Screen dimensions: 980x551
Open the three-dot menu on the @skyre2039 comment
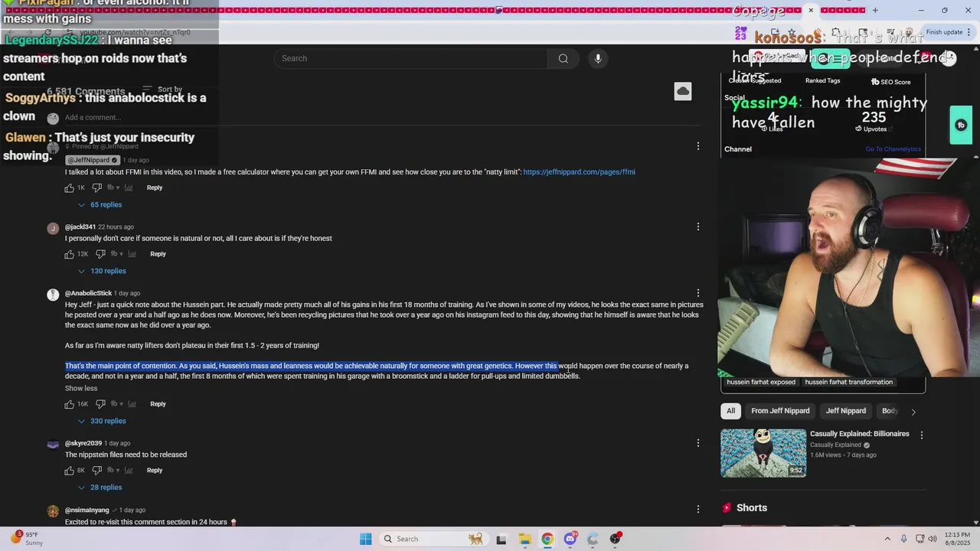click(697, 442)
